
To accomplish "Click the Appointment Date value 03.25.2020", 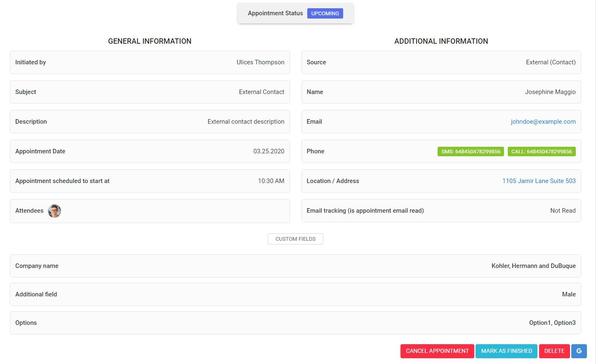I will (269, 151).
